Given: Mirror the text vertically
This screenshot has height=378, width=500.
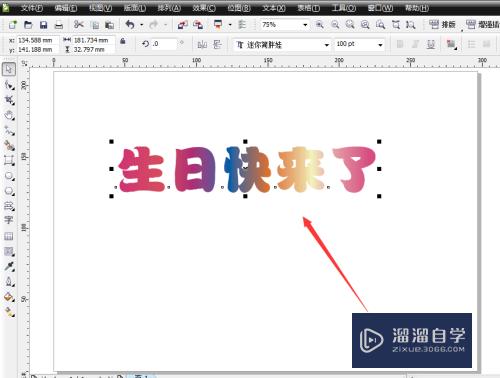Looking at the screenshot, I should coord(217,44).
